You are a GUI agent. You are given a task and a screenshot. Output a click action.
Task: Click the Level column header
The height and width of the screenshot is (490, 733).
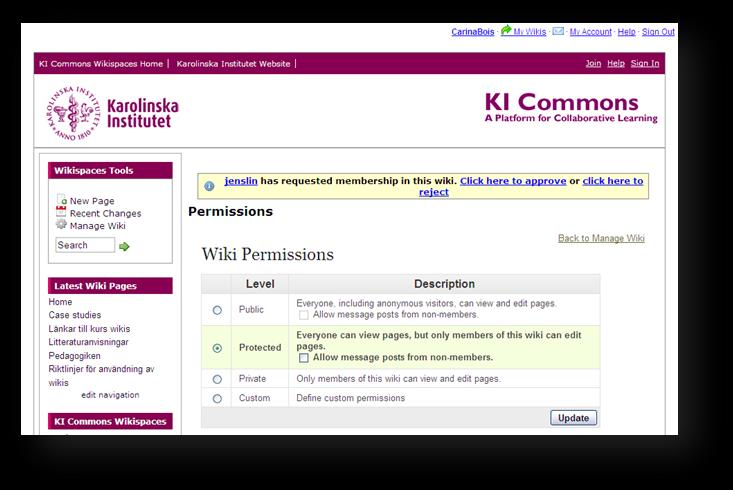tap(260, 284)
